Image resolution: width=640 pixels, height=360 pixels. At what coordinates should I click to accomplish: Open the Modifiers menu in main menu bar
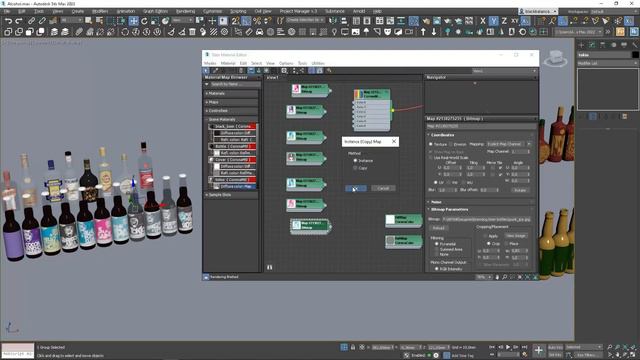point(100,11)
